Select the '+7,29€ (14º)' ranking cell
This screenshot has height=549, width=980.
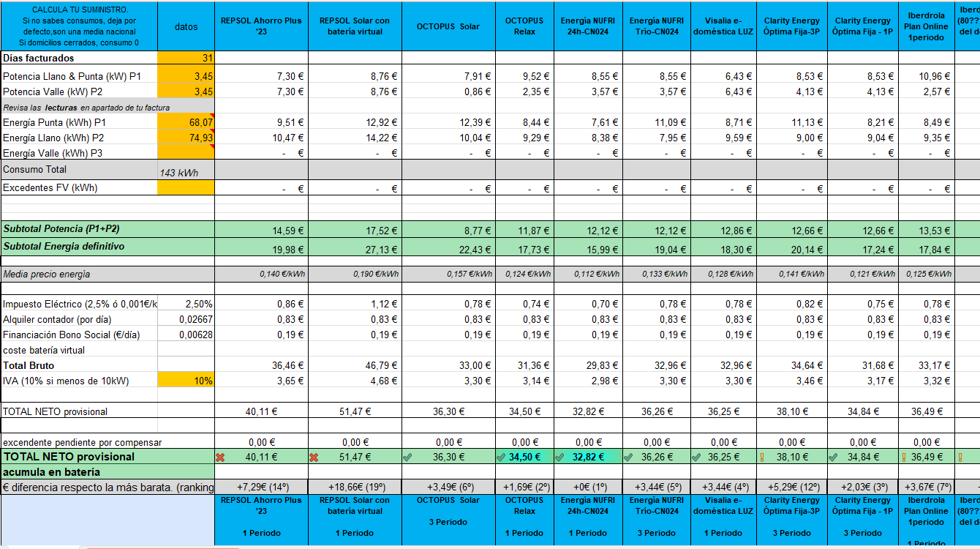(x=261, y=488)
